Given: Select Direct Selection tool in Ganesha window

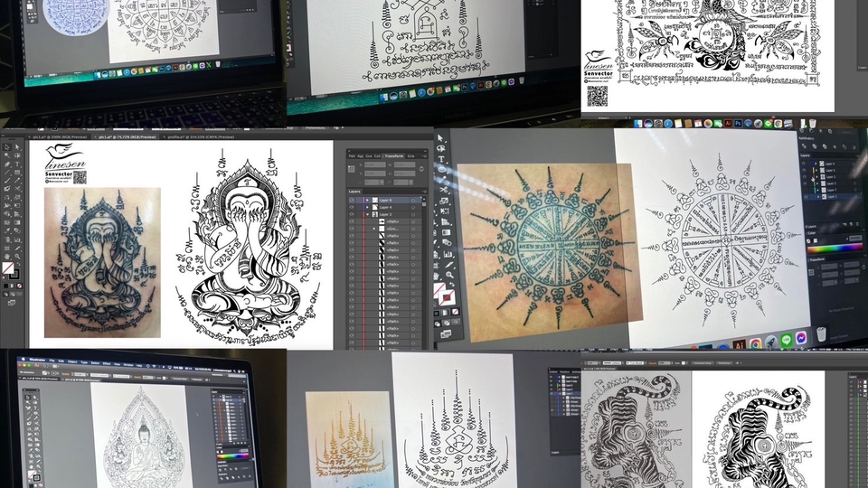Looking at the screenshot, I should pos(18,147).
